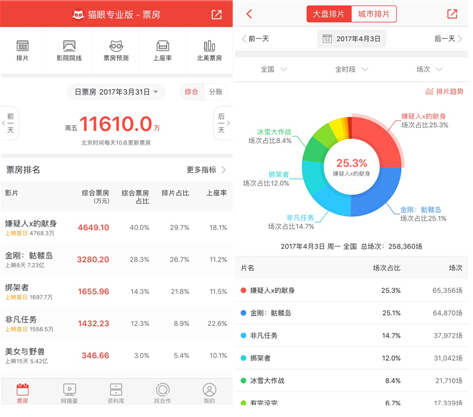This screenshot has width=473, height=417.
Task: Open the 上座率 attendance icon
Action: tap(162, 46)
